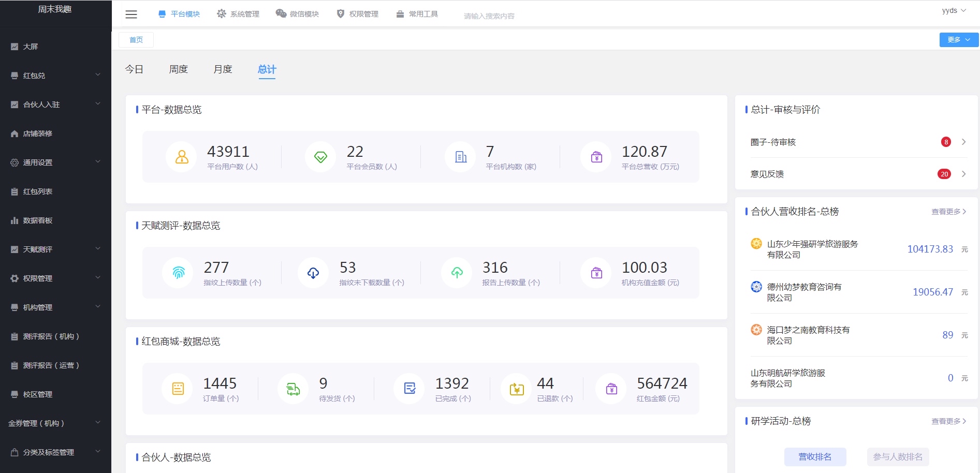This screenshot has height=473, width=980.
Task: Click the bronze medal icon for 海口梦之南教育科技有限公司
Action: click(756, 329)
